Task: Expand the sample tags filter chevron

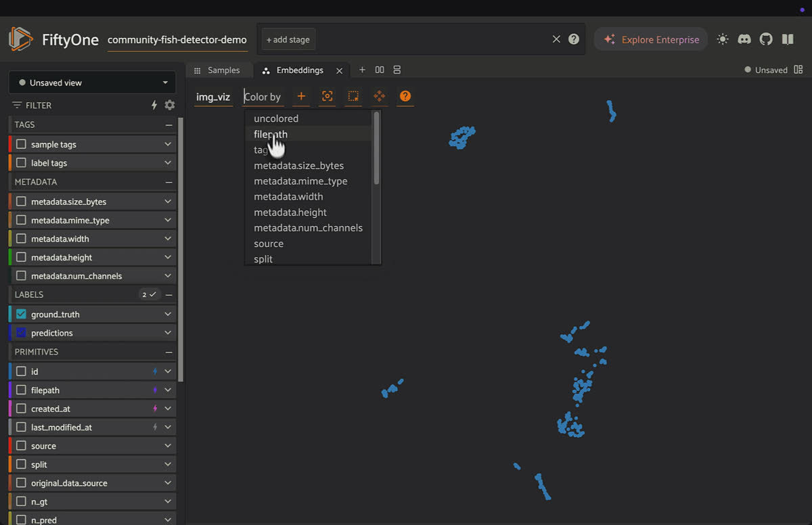Action: tap(168, 144)
